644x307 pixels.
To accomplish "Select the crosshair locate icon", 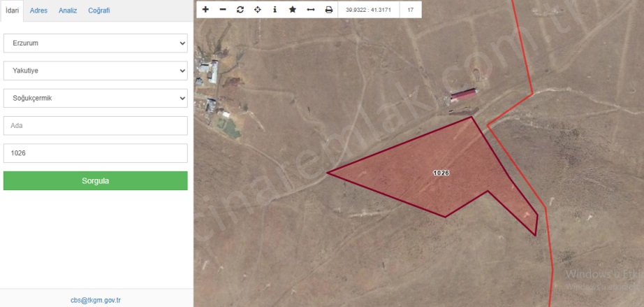I will [x=257, y=10].
